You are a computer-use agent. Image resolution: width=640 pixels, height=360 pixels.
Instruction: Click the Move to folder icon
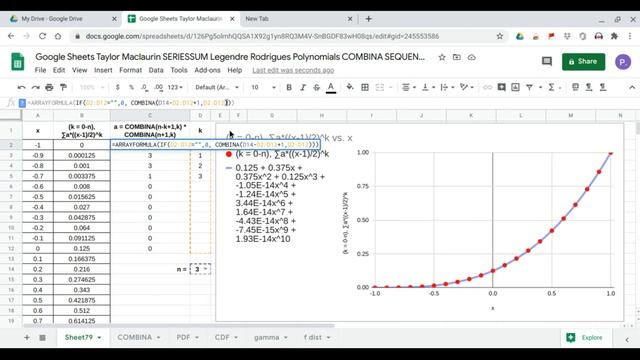click(x=457, y=58)
